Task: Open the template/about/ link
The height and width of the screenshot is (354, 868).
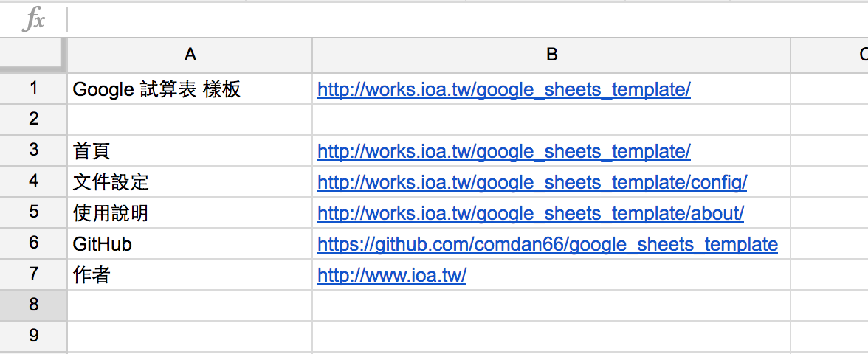Action: [530, 213]
